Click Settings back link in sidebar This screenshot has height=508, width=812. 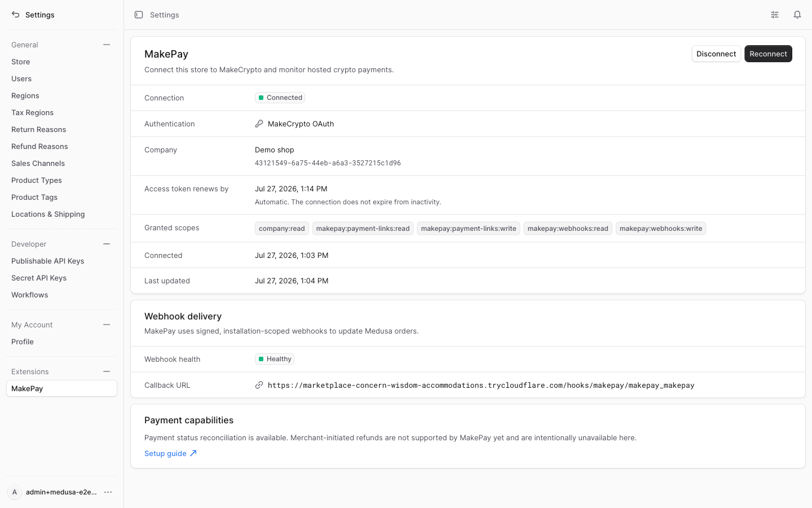click(x=40, y=15)
